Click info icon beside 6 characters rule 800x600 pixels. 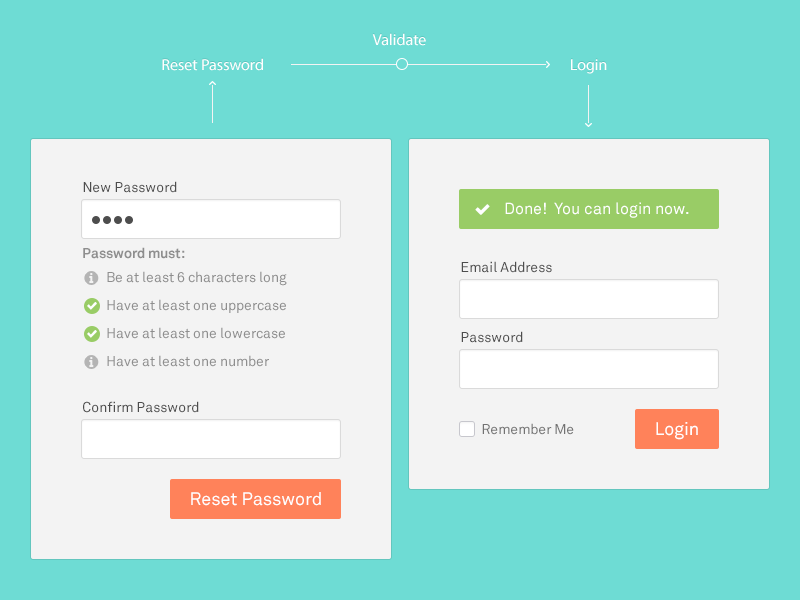(91, 278)
